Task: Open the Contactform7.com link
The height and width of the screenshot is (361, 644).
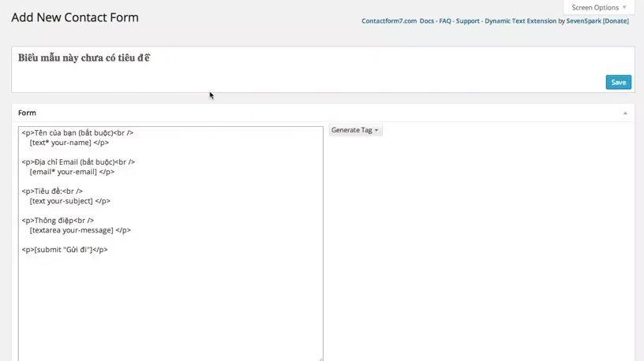Action: coord(389,21)
